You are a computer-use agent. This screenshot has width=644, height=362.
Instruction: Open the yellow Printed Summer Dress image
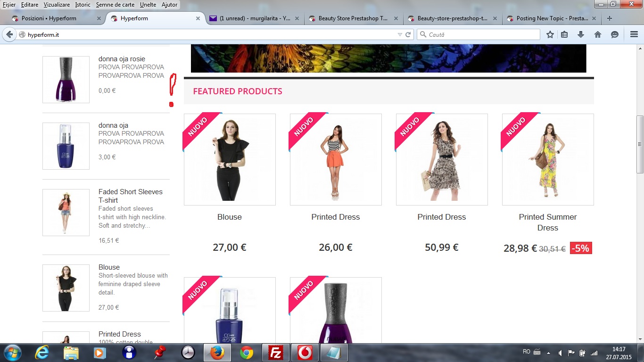pos(548,159)
